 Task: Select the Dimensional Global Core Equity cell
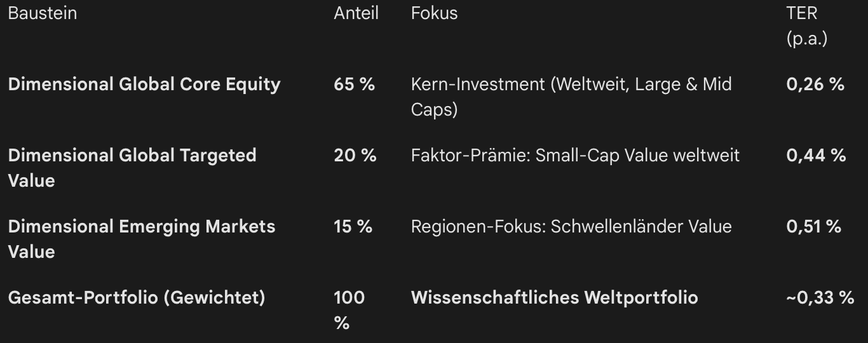(144, 84)
